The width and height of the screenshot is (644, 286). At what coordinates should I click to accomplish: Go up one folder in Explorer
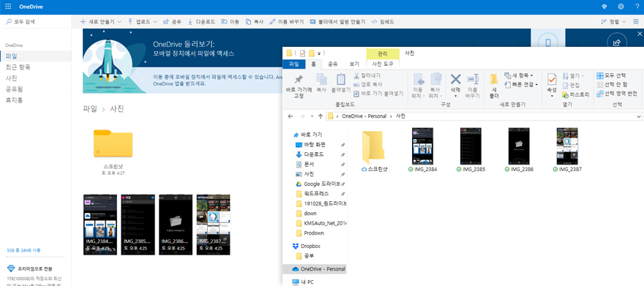[321, 116]
